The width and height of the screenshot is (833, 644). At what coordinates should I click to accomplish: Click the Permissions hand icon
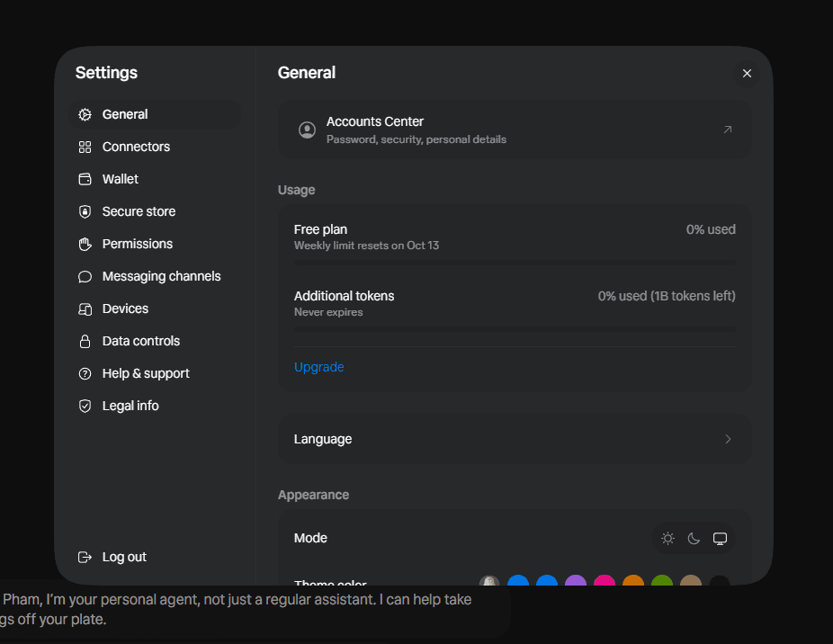85,244
